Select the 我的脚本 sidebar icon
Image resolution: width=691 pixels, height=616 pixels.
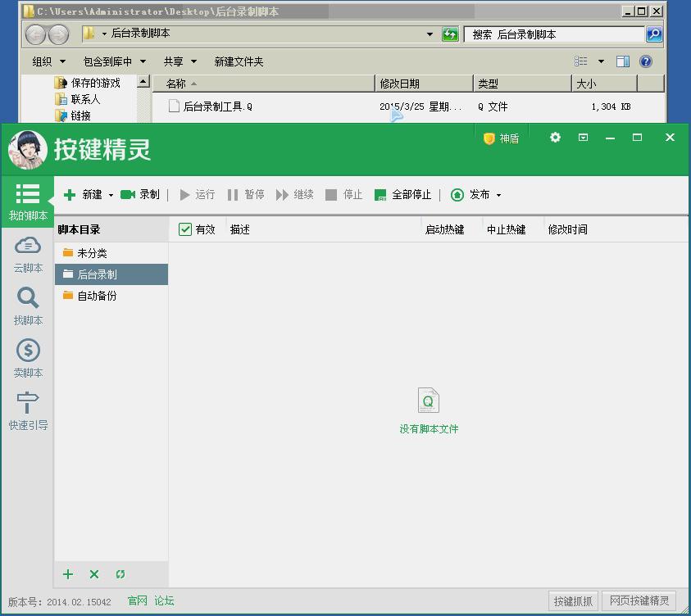[x=27, y=195]
